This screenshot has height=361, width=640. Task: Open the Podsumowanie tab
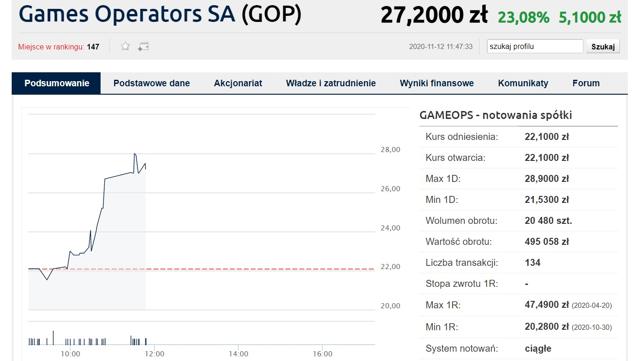(x=56, y=83)
